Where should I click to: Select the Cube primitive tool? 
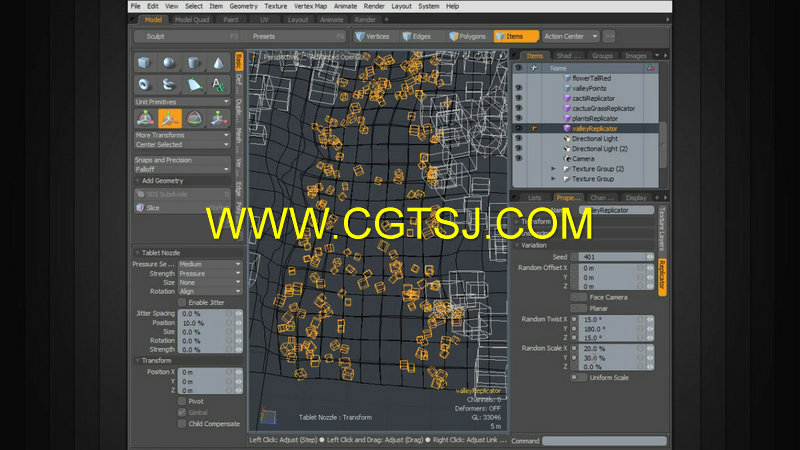(144, 63)
